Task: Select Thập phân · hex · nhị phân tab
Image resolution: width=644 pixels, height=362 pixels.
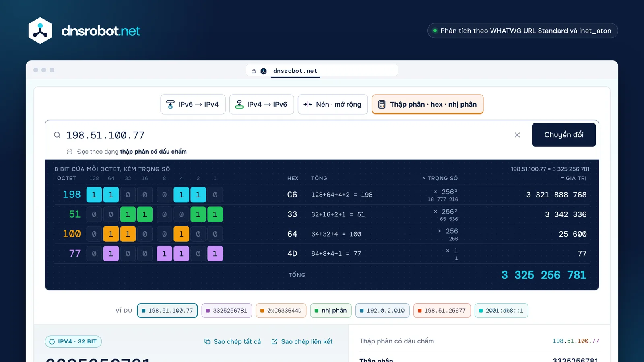Action: pyautogui.click(x=427, y=105)
